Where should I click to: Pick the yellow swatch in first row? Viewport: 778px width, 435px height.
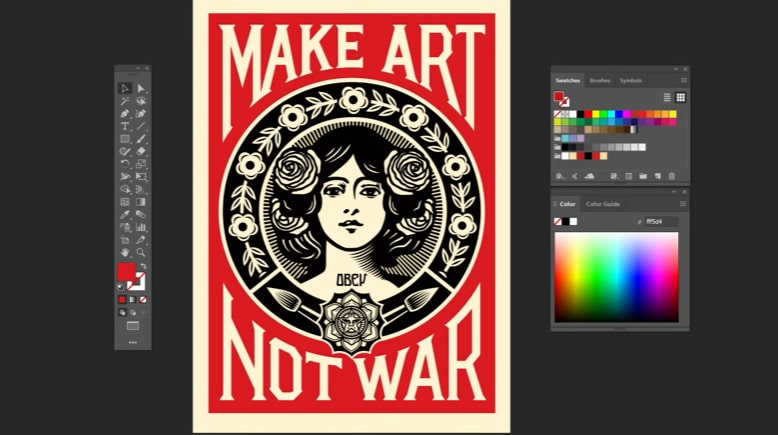tap(595, 114)
